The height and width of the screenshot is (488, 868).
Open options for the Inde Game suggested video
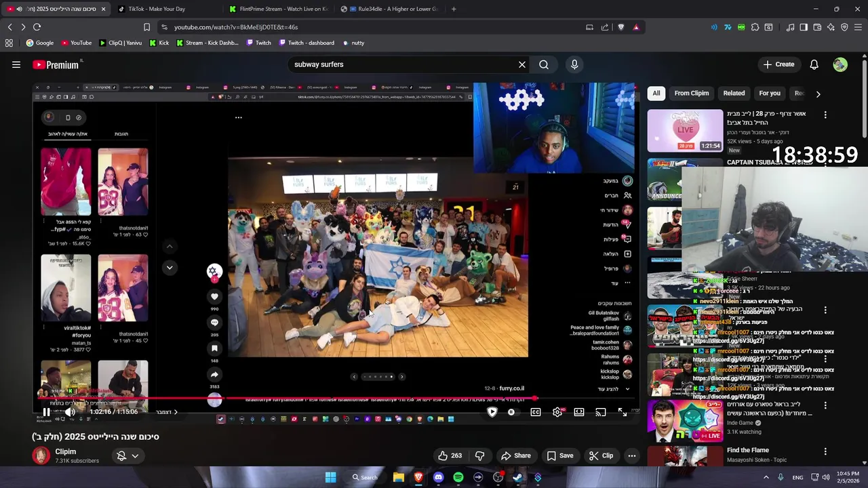click(x=825, y=405)
